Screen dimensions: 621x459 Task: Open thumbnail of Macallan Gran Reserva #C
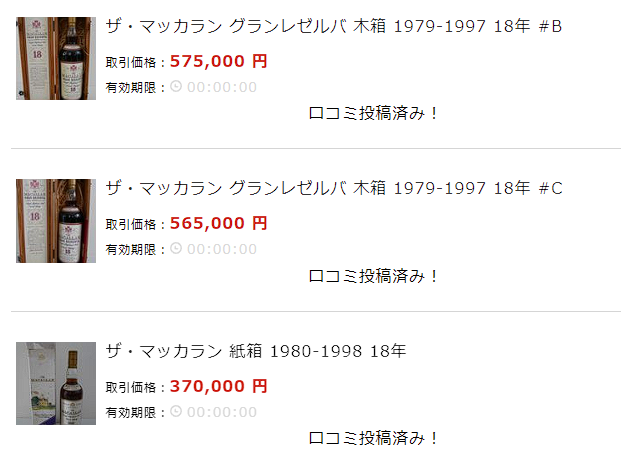click(x=56, y=221)
